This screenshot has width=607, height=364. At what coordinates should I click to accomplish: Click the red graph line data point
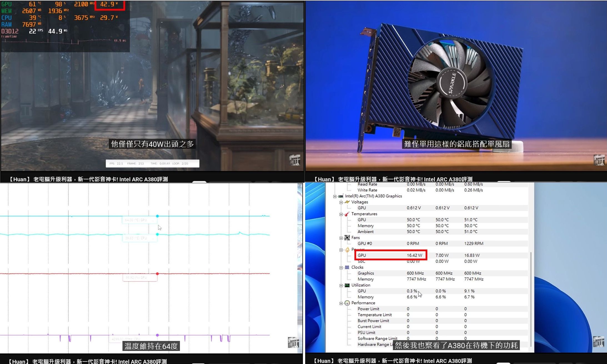click(x=157, y=274)
